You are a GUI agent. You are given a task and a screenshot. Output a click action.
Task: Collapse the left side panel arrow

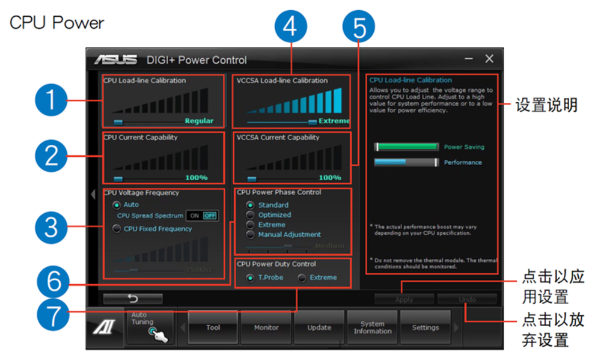point(93,194)
